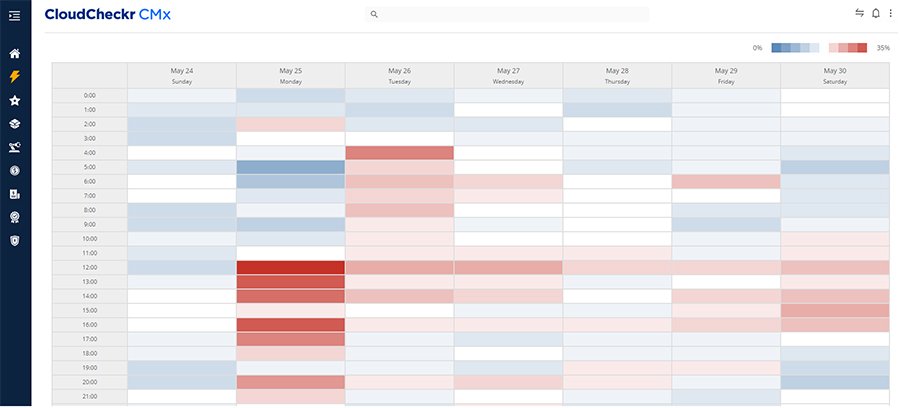Open the dollar coin cost icon

(x=15, y=171)
